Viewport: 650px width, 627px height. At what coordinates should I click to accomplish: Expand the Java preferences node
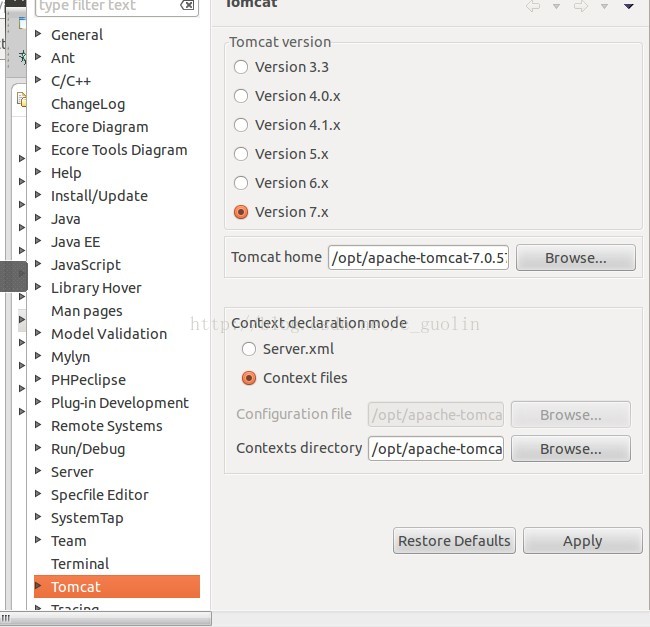tap(38, 218)
